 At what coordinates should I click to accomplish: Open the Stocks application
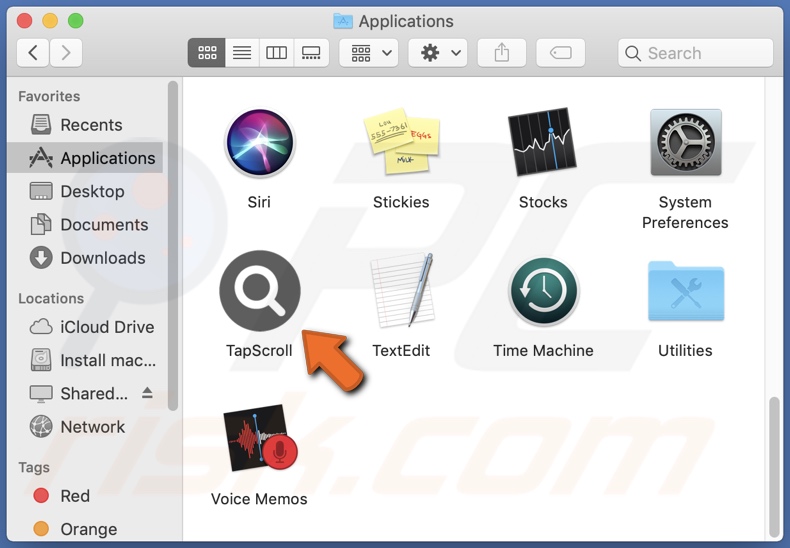[x=543, y=144]
